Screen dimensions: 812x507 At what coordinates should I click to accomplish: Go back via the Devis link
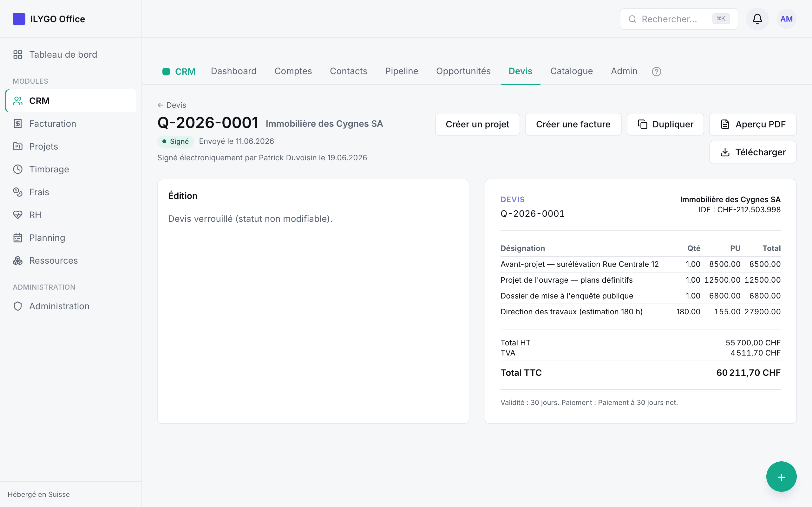coord(172,105)
